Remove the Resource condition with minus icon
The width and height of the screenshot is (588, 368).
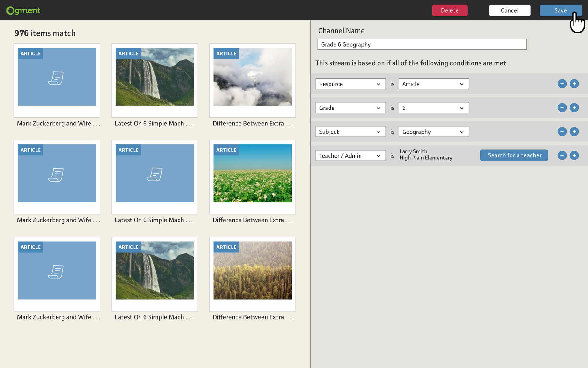click(x=562, y=84)
